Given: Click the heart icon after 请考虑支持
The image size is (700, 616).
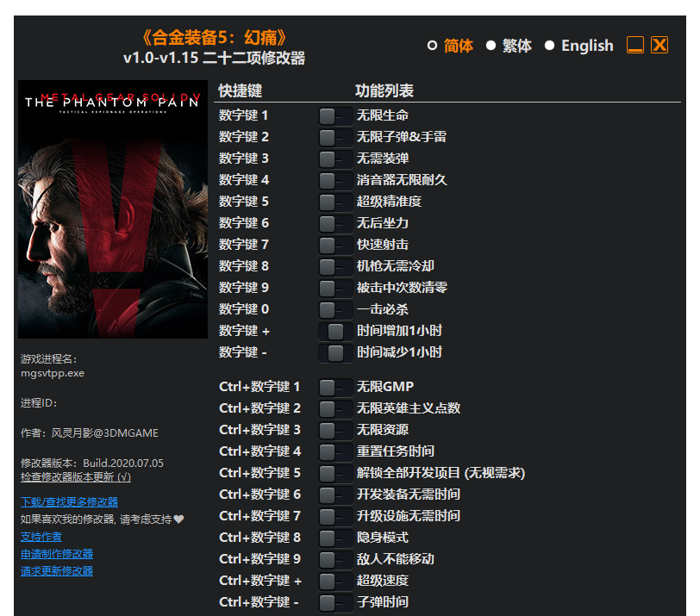Looking at the screenshot, I should [178, 520].
